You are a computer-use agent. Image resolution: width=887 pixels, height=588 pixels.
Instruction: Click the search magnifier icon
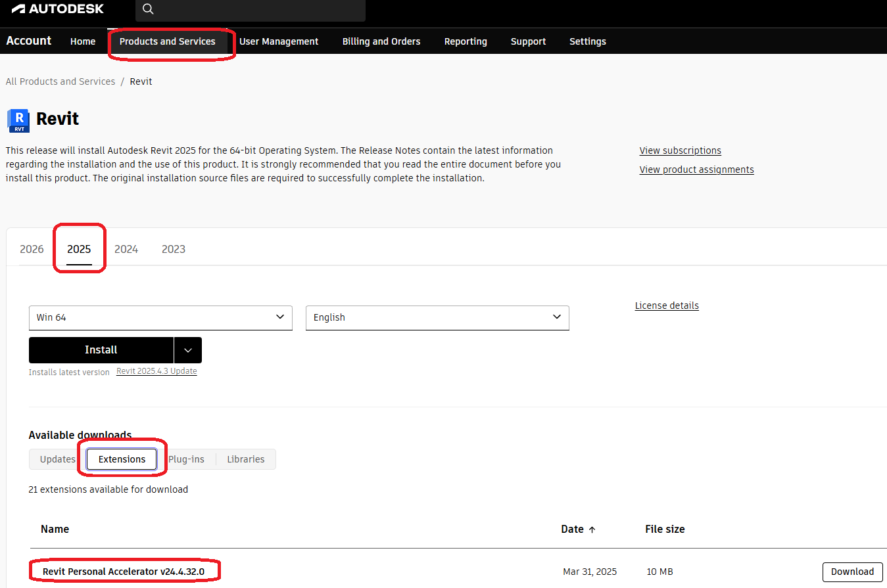coord(147,9)
